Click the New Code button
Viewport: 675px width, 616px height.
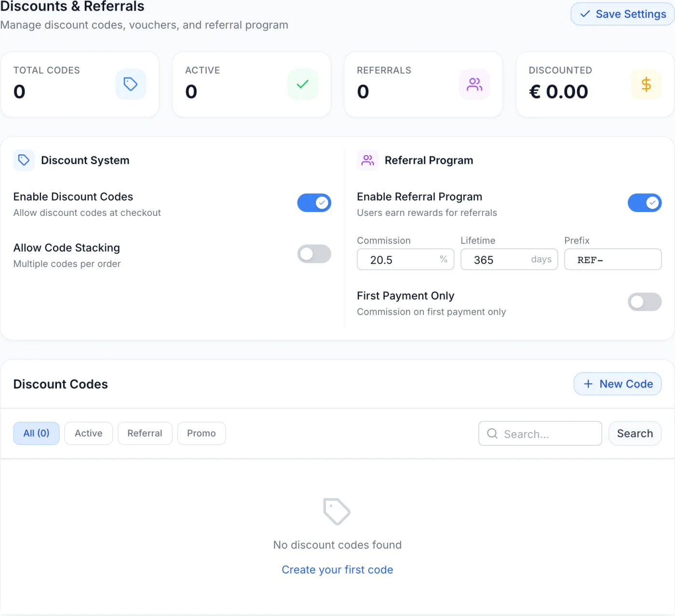pos(618,384)
